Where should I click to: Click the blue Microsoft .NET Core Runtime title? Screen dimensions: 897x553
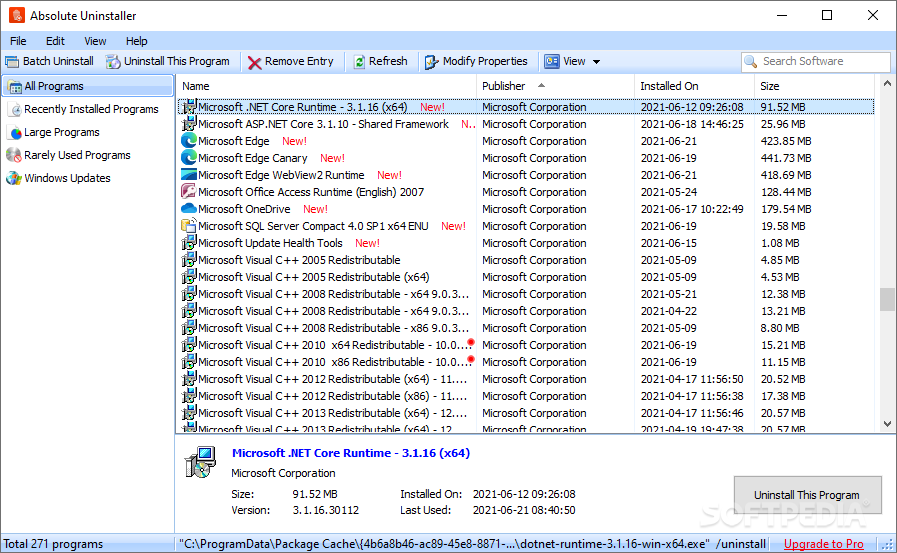(x=351, y=453)
